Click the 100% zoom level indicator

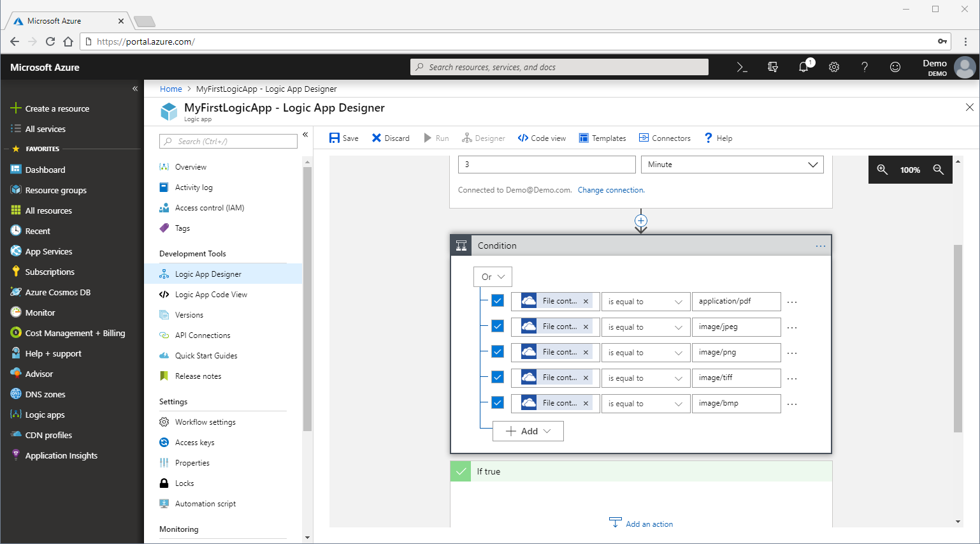pos(910,170)
